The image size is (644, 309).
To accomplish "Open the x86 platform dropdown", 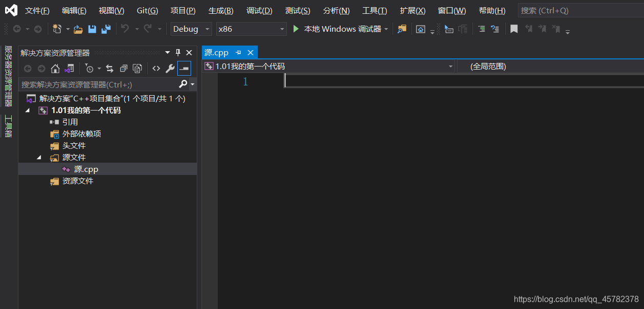I will (x=251, y=29).
